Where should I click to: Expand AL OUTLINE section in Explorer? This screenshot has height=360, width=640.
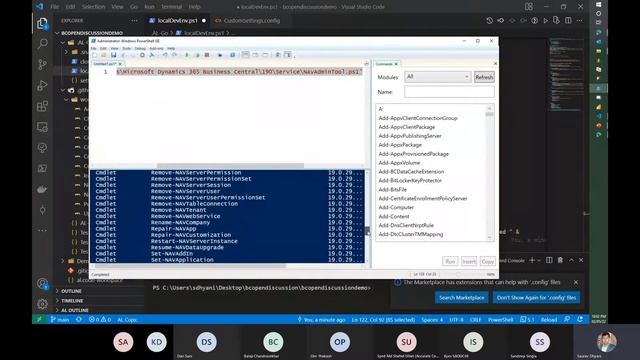75,310
